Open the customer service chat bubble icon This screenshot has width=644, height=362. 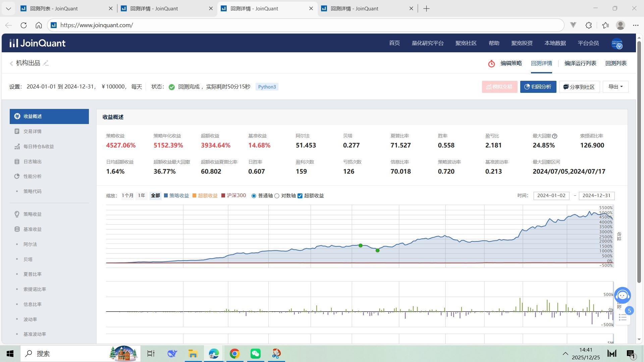(623, 295)
